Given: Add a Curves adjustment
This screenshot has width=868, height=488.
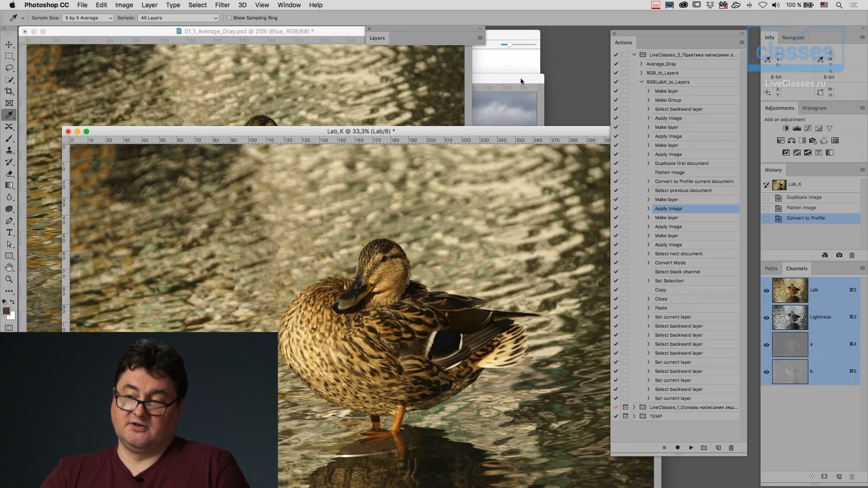Looking at the screenshot, I should (807, 128).
